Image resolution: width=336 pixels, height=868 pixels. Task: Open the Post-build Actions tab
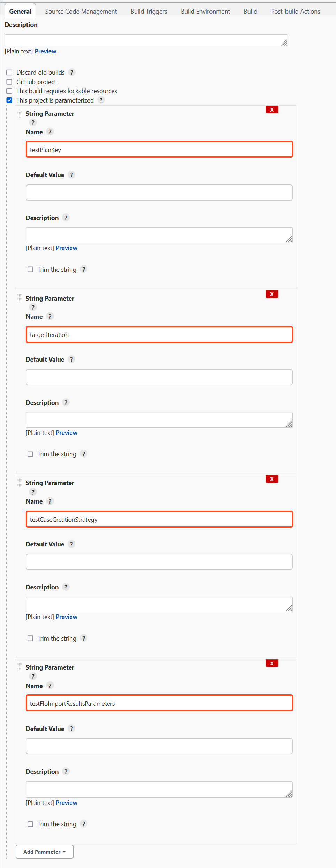[295, 11]
